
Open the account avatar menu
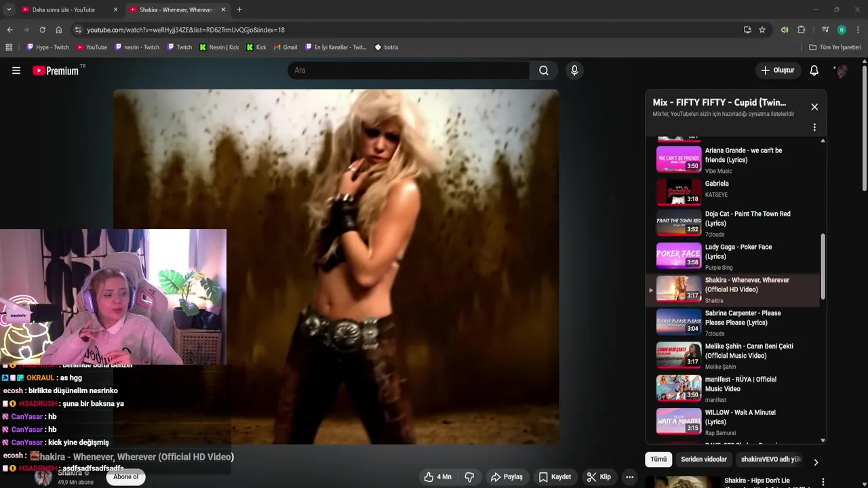tap(841, 70)
